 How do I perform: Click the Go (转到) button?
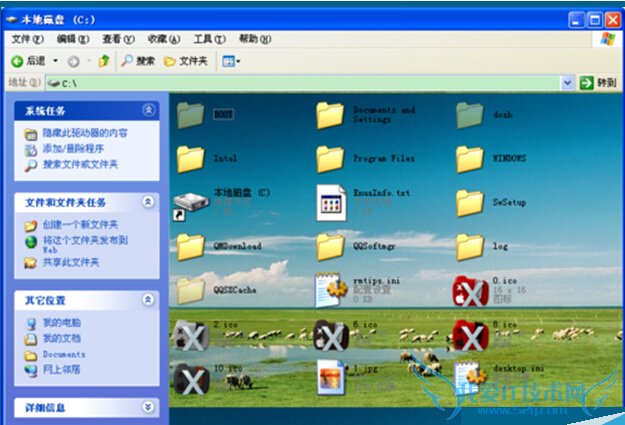click(598, 83)
